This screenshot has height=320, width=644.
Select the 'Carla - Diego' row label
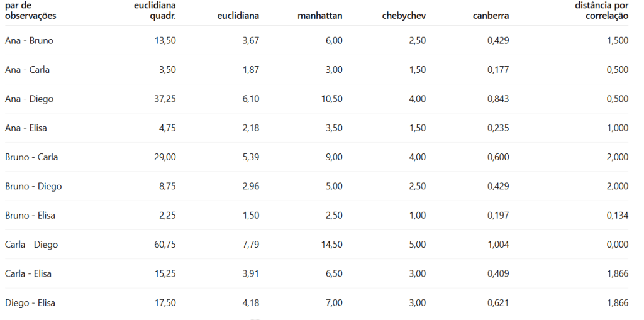click(31, 245)
